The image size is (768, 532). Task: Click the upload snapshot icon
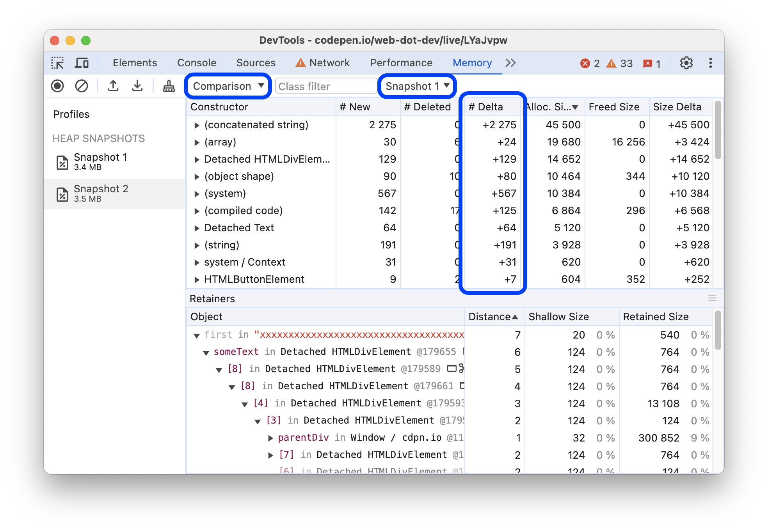click(x=113, y=86)
